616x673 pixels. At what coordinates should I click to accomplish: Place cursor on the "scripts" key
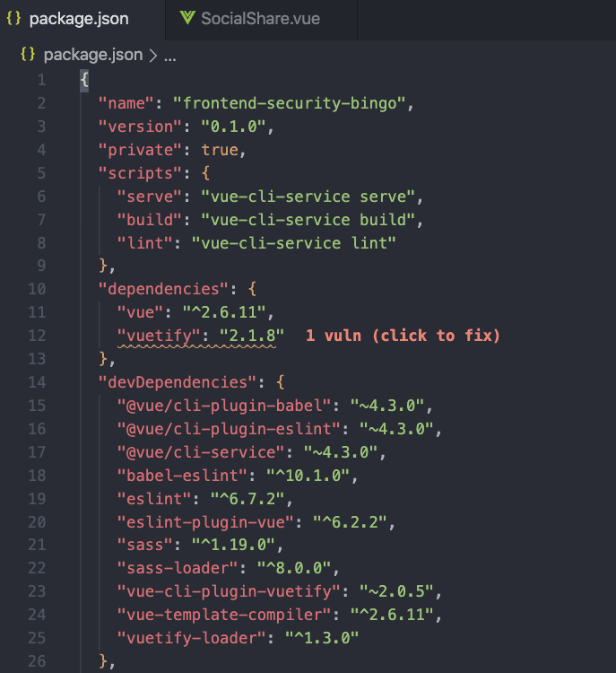tap(141, 173)
